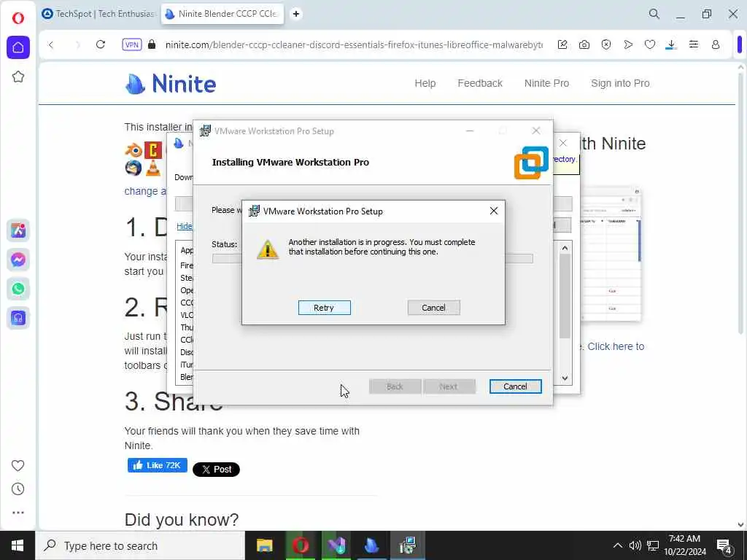Open the Ninite Pro link
The width and height of the screenshot is (747, 560).
[546, 83]
